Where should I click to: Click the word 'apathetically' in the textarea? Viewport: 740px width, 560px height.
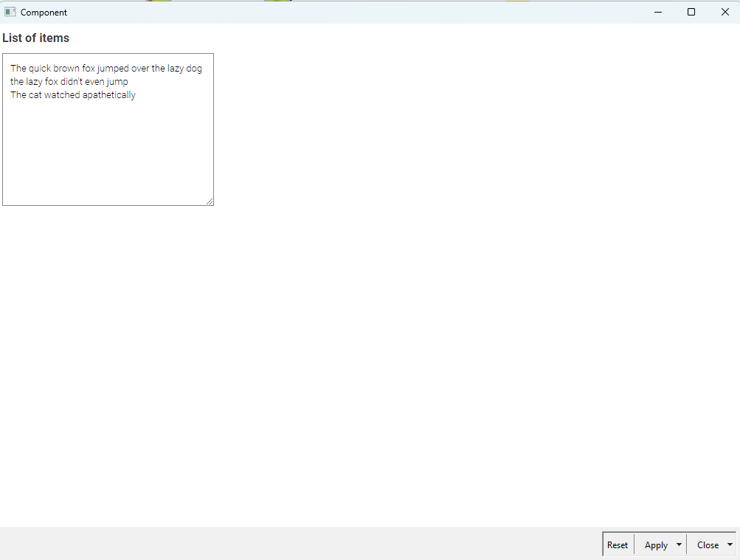tap(109, 95)
